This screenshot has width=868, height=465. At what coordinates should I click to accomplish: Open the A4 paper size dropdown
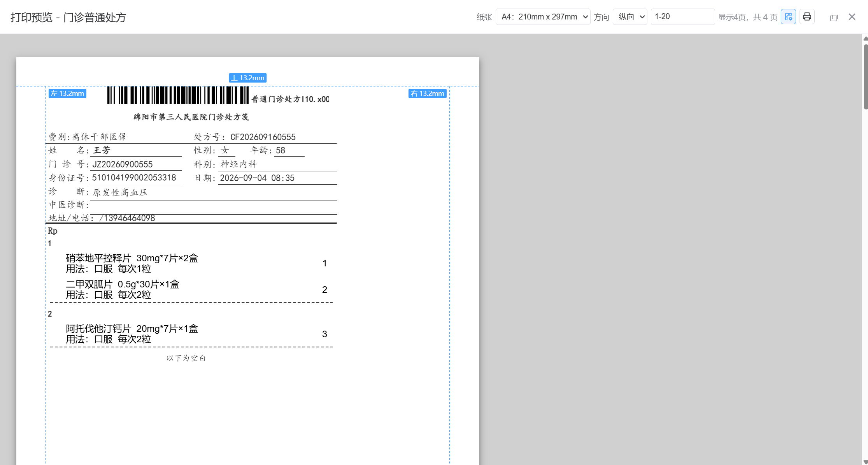click(x=543, y=17)
